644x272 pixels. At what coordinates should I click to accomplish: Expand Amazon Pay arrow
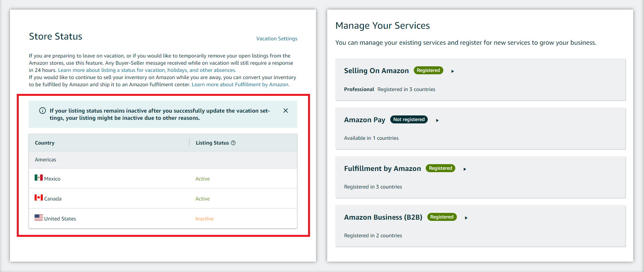tap(437, 120)
